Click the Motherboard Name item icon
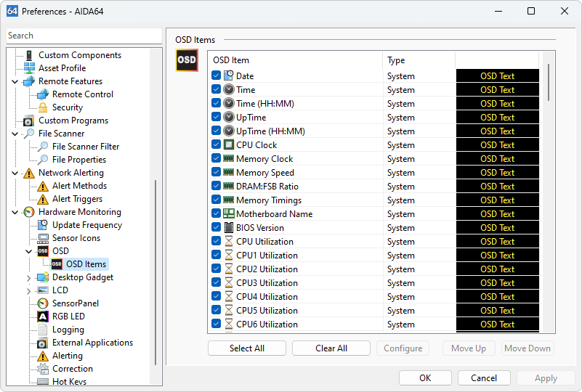Viewport: 582px width, 392px height. 228,214
